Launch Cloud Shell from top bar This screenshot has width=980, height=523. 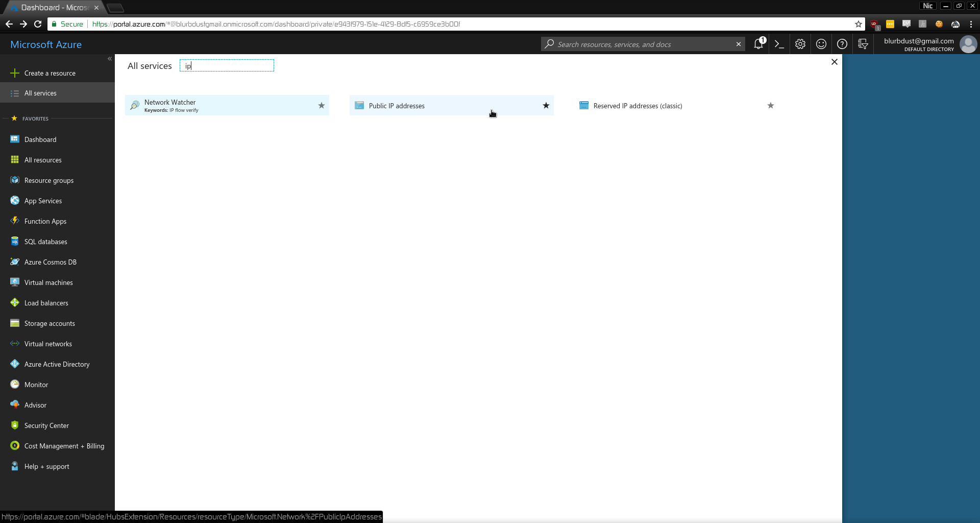tap(779, 44)
